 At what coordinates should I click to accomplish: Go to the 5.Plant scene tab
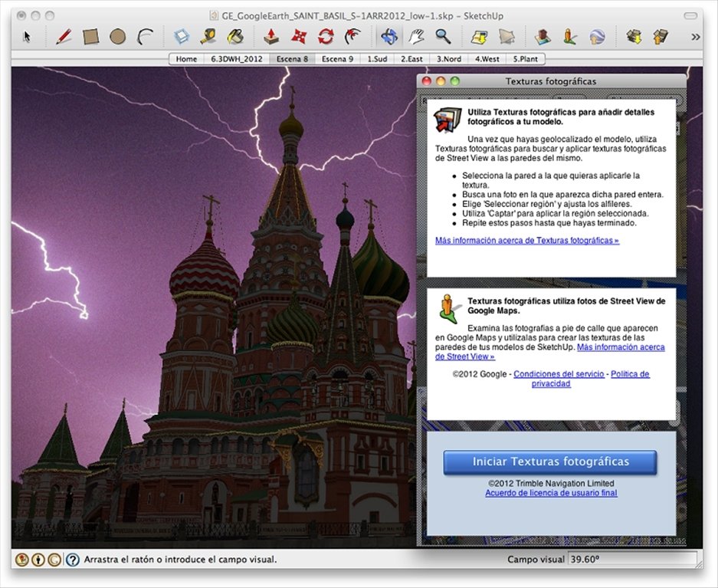525,58
